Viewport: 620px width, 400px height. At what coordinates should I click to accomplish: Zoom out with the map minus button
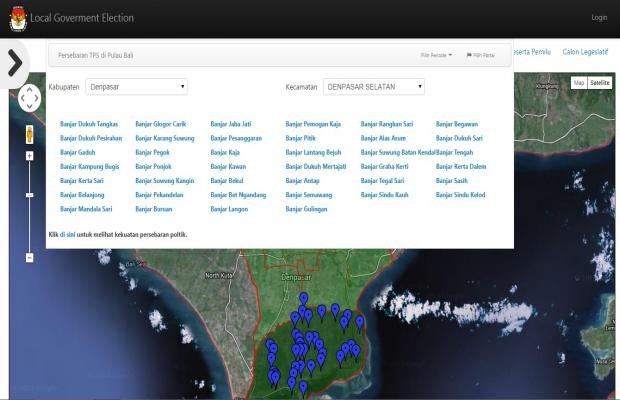click(29, 257)
